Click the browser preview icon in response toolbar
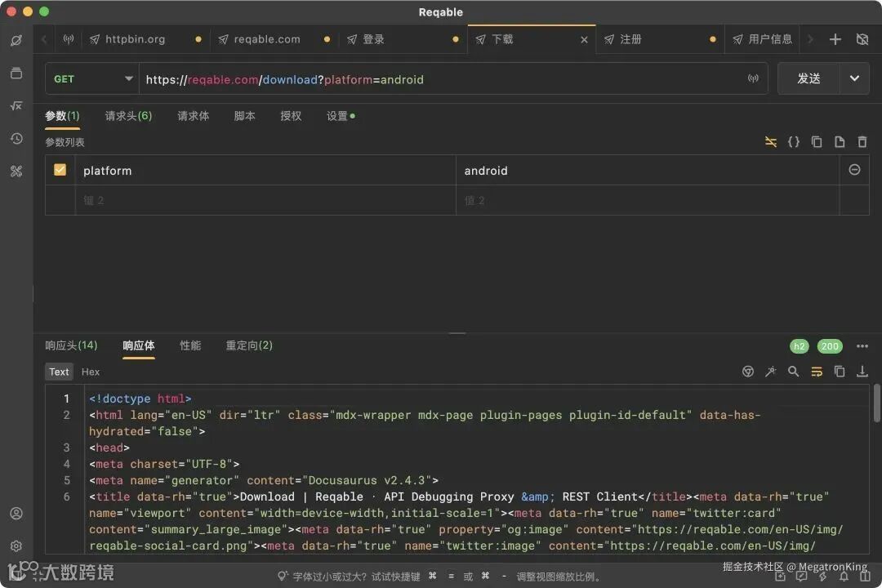The image size is (882, 588). [747, 372]
